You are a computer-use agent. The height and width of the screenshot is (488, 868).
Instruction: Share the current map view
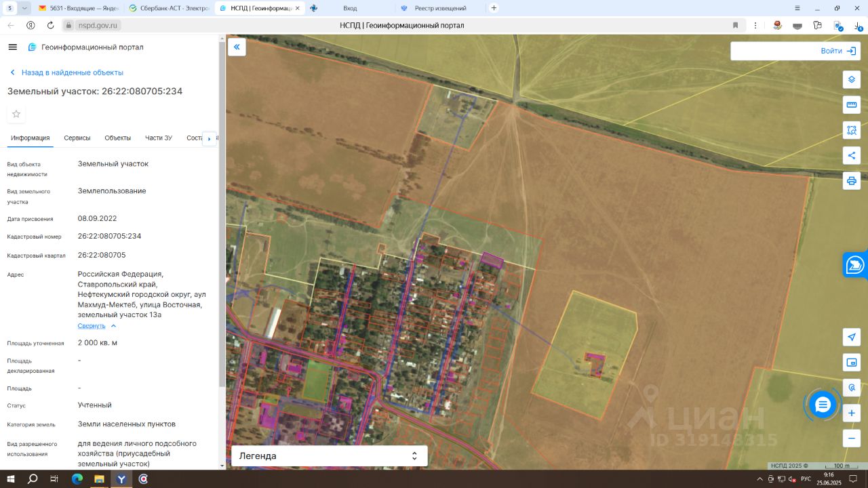(x=852, y=155)
